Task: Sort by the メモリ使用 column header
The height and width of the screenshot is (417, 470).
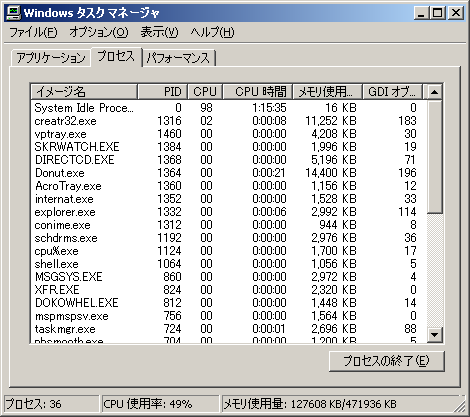Action: pyautogui.click(x=327, y=91)
